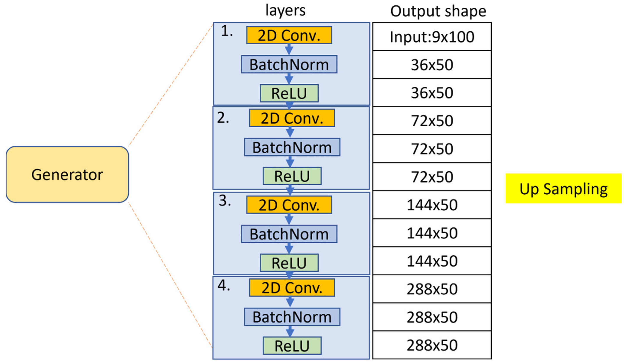Click the last 288x50 output cell

coord(432,345)
